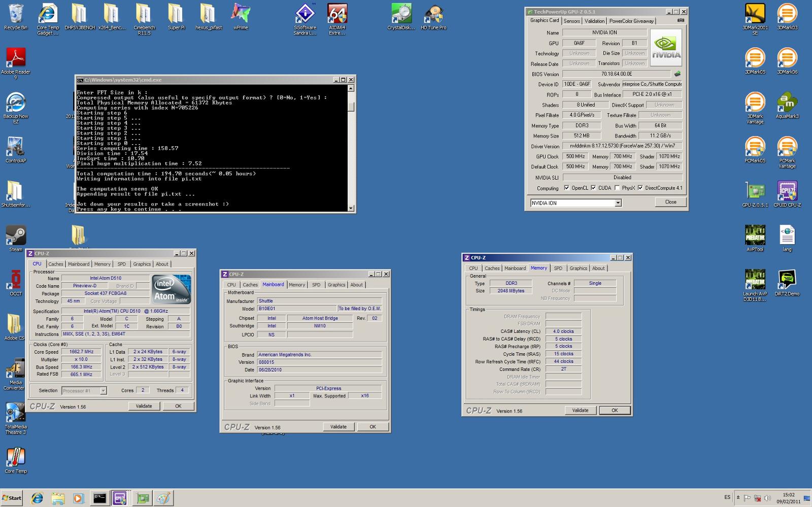
Task: Click cmd.exe scrollbar up arrow
Action: [x=351, y=88]
